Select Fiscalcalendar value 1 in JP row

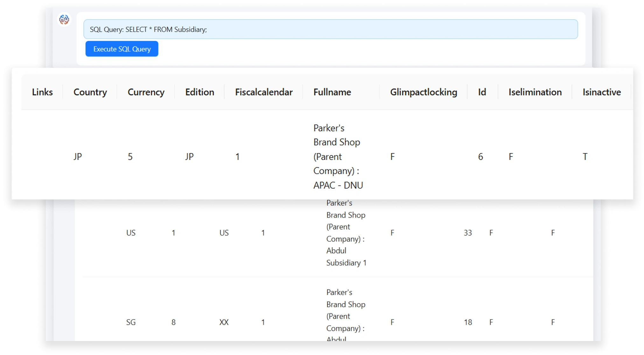[x=237, y=157]
